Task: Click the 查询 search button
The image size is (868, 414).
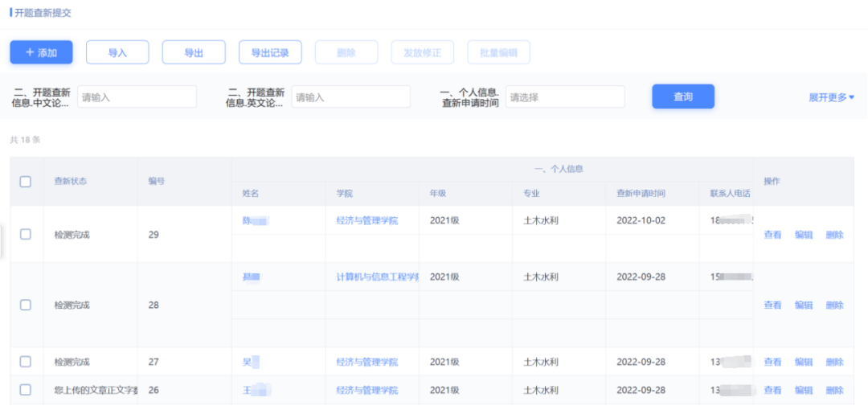Action: pyautogui.click(x=683, y=96)
